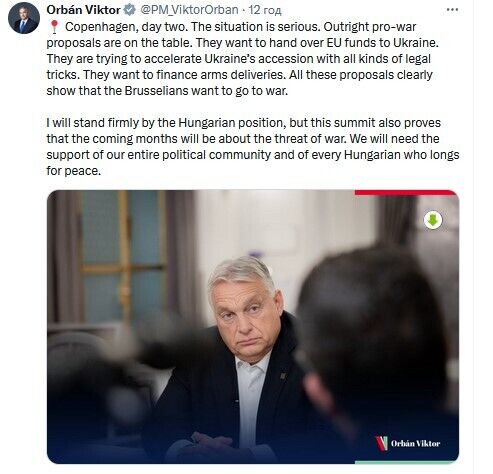The image size is (493, 474).
Task: Click the green stripe at the photo's bottom edge
Action: point(406,462)
